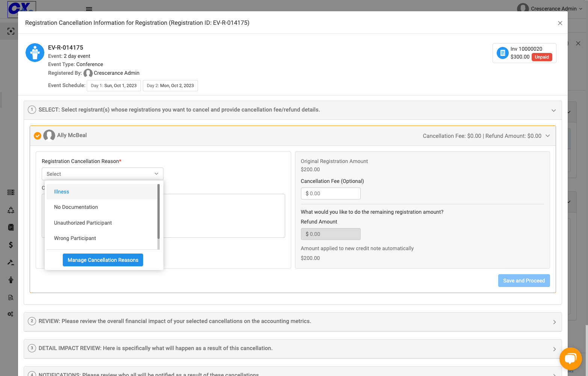Open the stacked-list icon in left sidebar
Viewport: 588px width, 376px height.
[11, 192]
